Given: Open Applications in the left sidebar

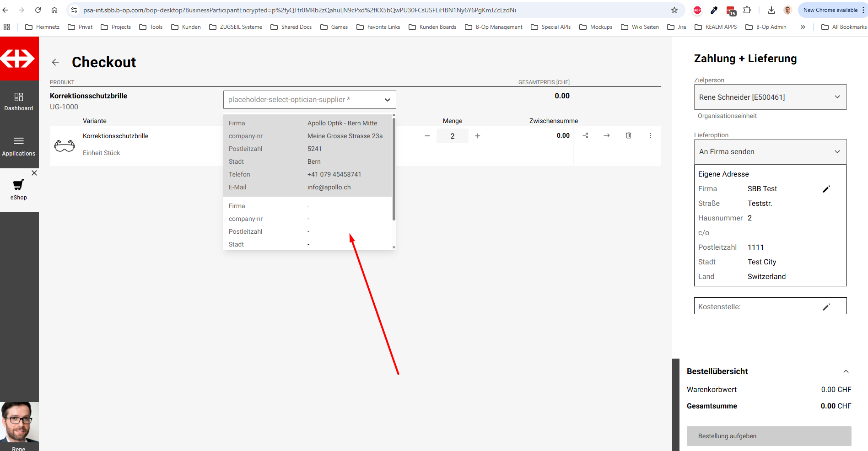Looking at the screenshot, I should coord(19,146).
